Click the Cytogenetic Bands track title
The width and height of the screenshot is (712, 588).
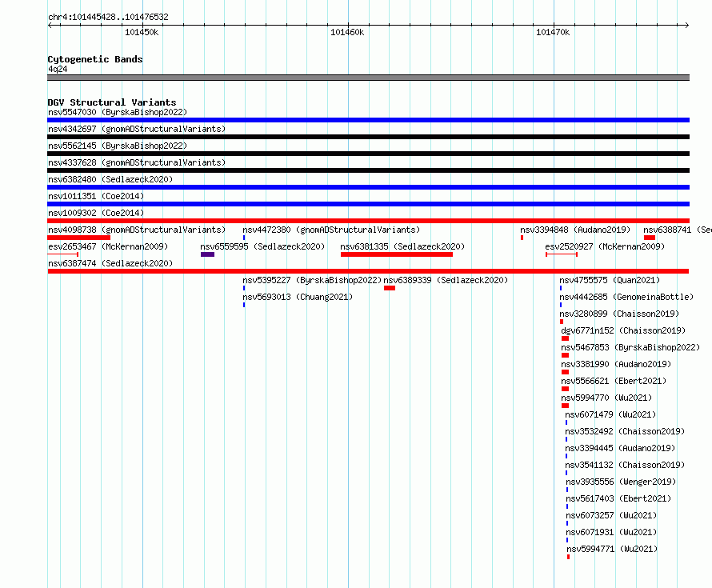pos(95,59)
